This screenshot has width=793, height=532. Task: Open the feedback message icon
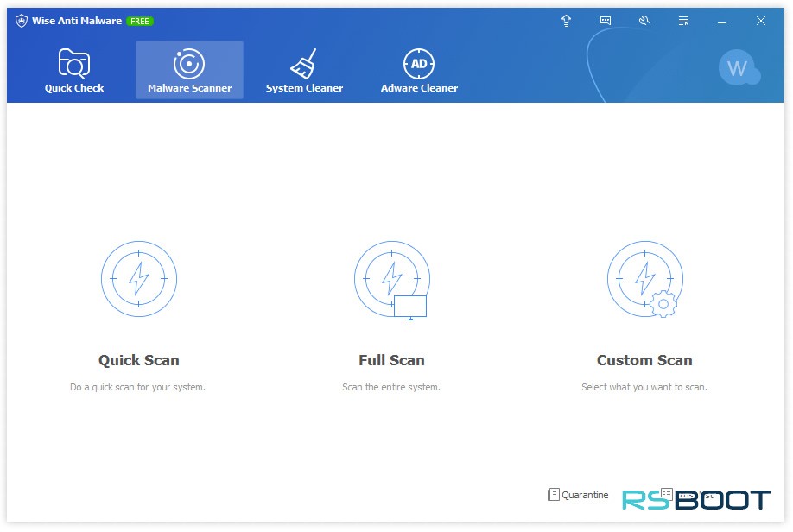606,21
